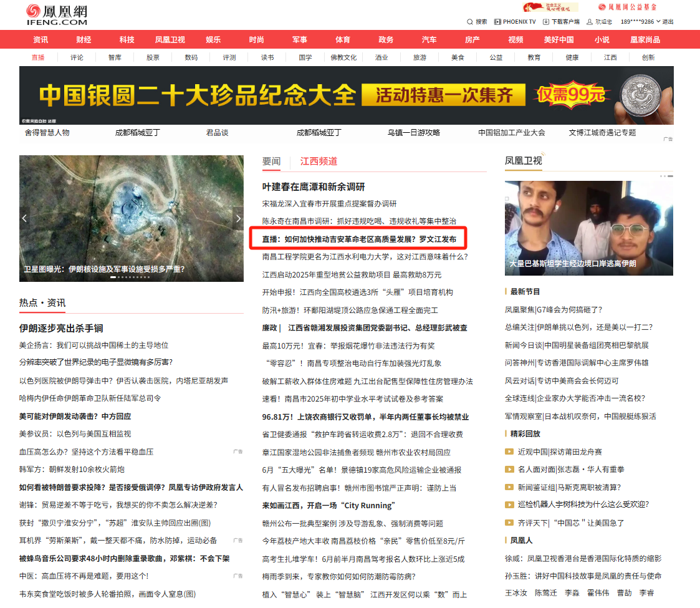
Task: Open 徐威 凤凰卫视香港台 article
Action: pos(583,558)
